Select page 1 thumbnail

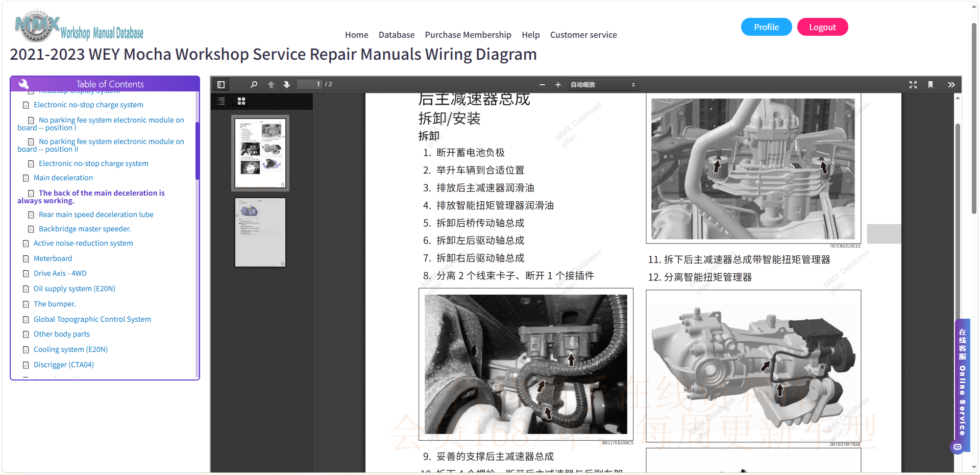(260, 153)
